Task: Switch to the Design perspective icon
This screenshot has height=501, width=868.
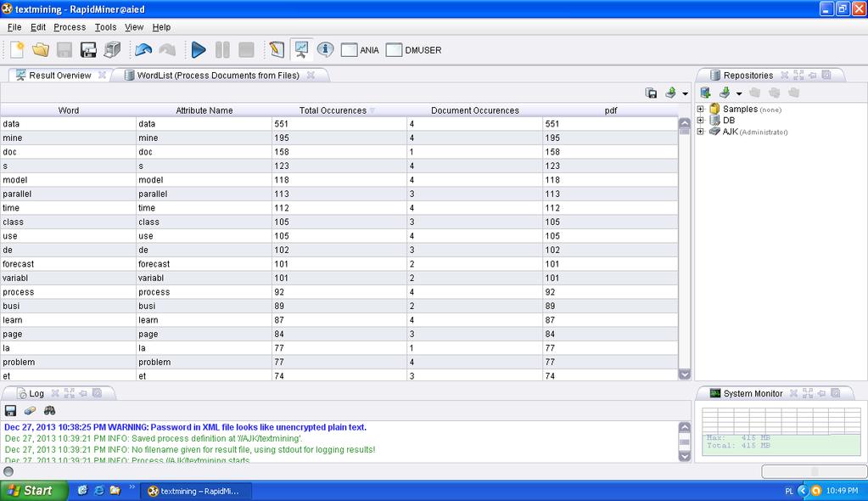Action: [277, 50]
